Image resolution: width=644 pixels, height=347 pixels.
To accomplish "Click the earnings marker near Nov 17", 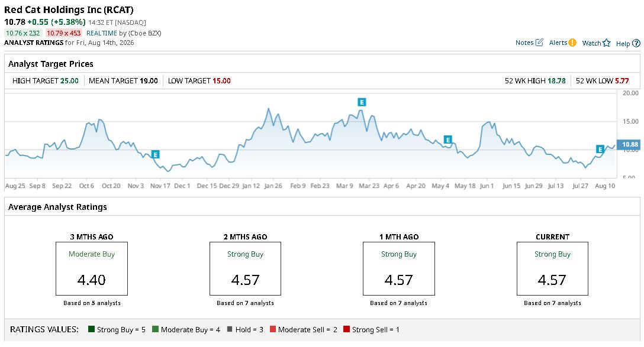I will [x=155, y=154].
